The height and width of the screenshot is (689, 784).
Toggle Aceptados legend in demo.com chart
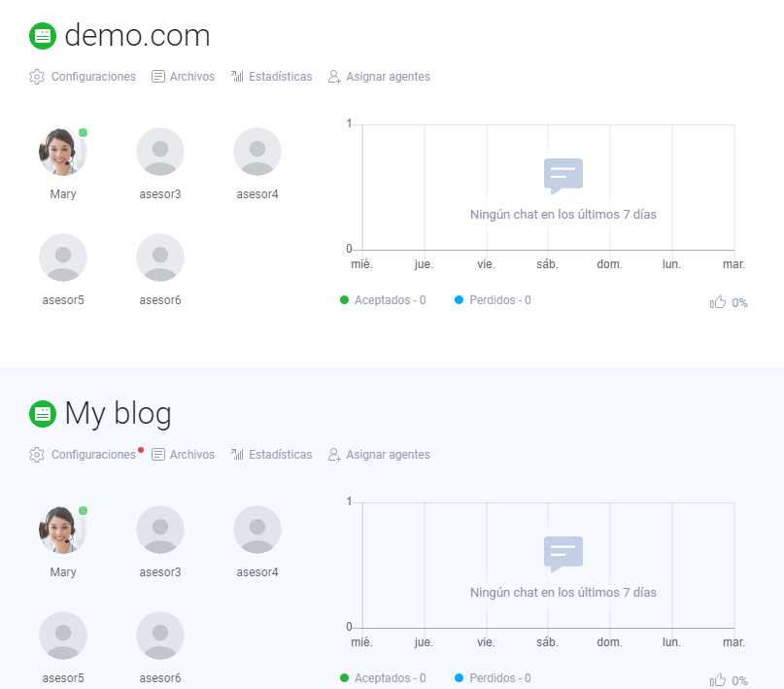point(383,300)
